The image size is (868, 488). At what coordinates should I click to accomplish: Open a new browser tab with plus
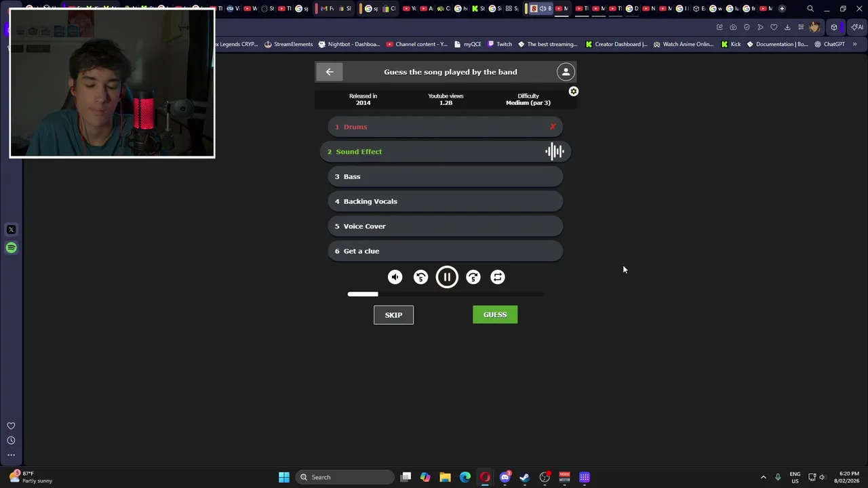coord(782,9)
